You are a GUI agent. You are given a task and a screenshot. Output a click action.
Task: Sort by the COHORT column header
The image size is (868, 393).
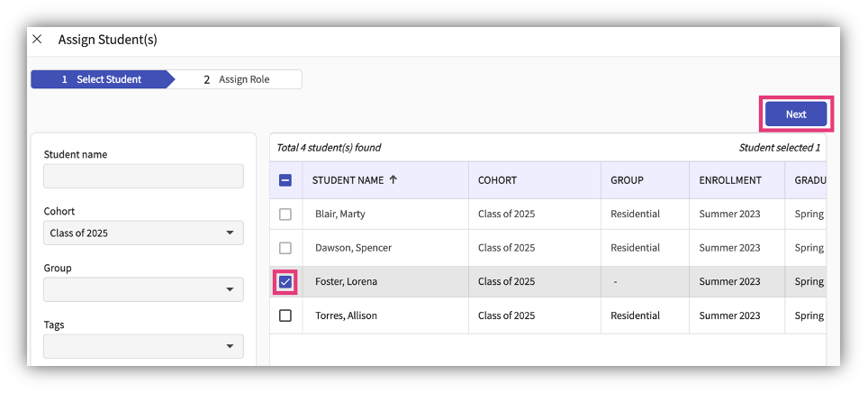click(x=497, y=180)
